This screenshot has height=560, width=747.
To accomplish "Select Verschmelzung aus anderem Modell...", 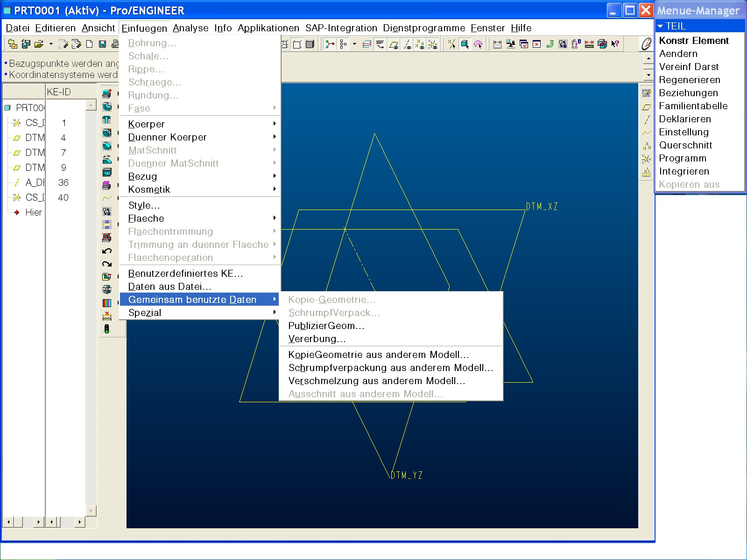I will pos(391,381).
